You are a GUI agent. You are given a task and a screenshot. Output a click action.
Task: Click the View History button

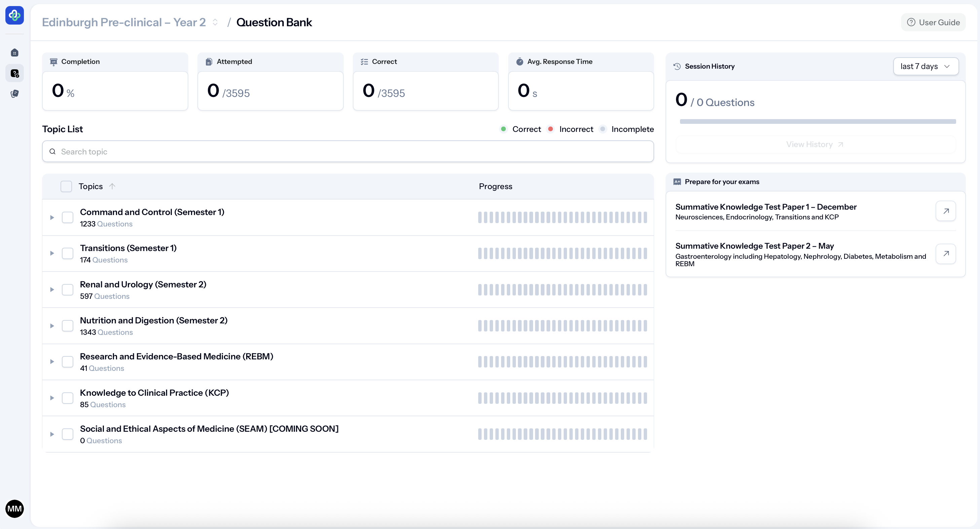815,145
